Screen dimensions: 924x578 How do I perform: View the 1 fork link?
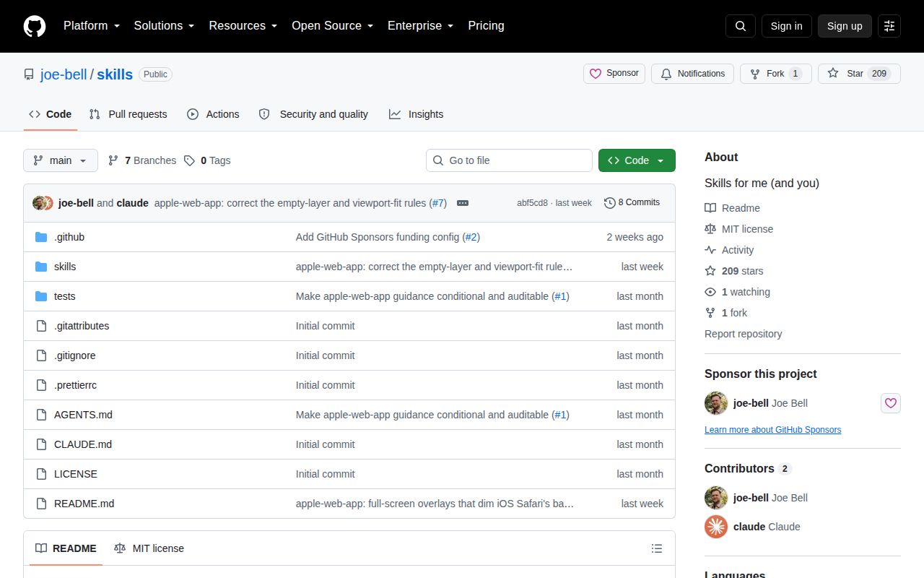point(726,313)
